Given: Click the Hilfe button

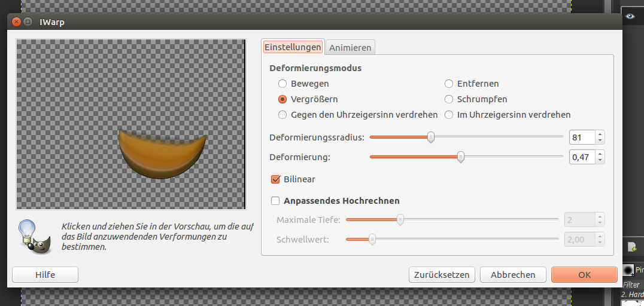Looking at the screenshot, I should click(x=45, y=275).
